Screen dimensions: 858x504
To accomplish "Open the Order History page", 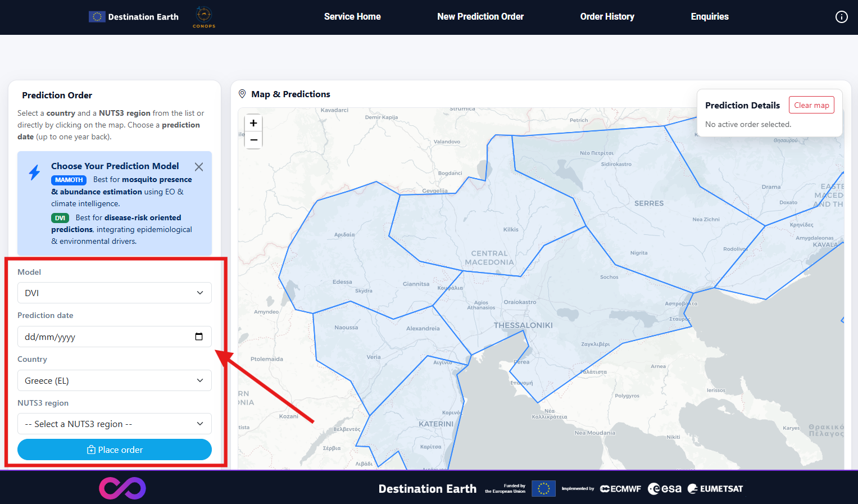I will click(x=607, y=17).
